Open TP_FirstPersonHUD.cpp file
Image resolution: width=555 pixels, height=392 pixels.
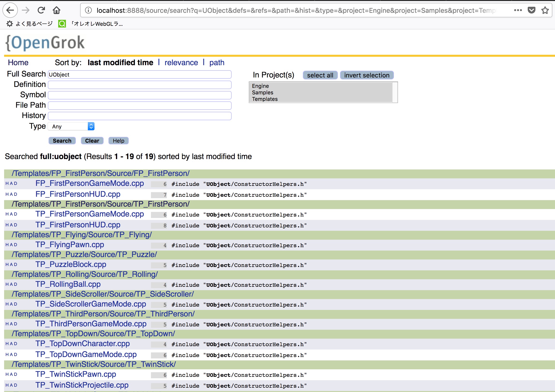click(x=78, y=225)
